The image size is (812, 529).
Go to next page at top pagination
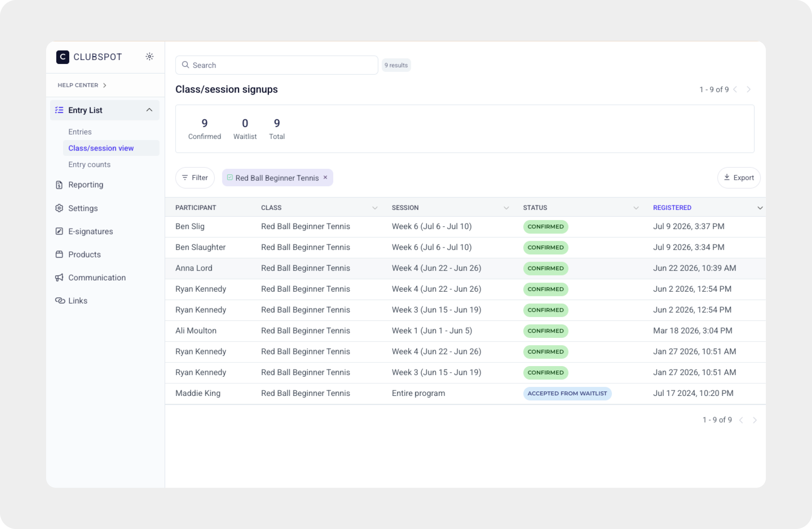pyautogui.click(x=749, y=89)
